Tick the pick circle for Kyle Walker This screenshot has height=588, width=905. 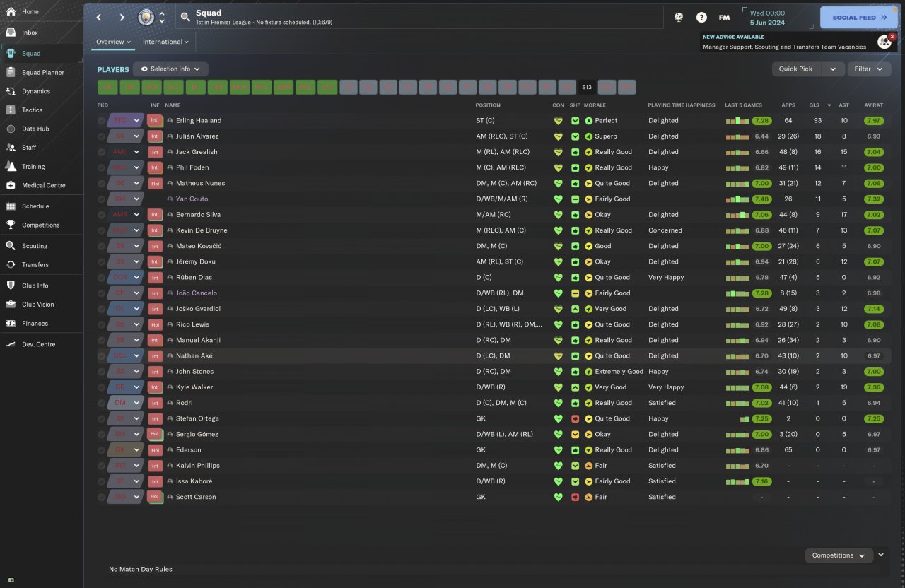[x=101, y=387]
